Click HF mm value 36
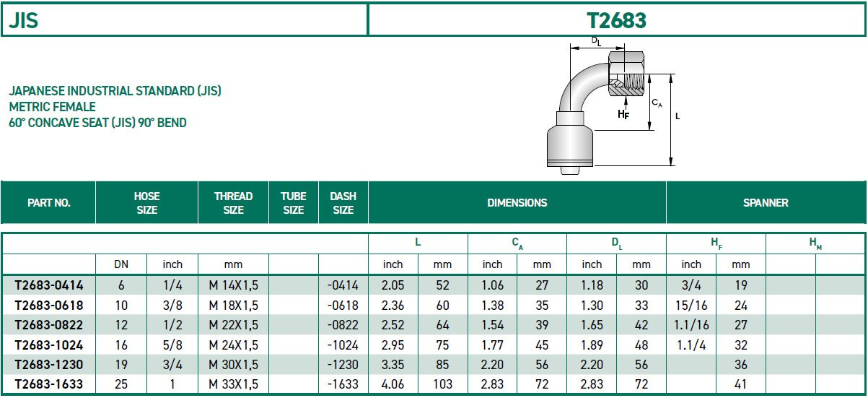This screenshot has width=868, height=398. (x=741, y=365)
